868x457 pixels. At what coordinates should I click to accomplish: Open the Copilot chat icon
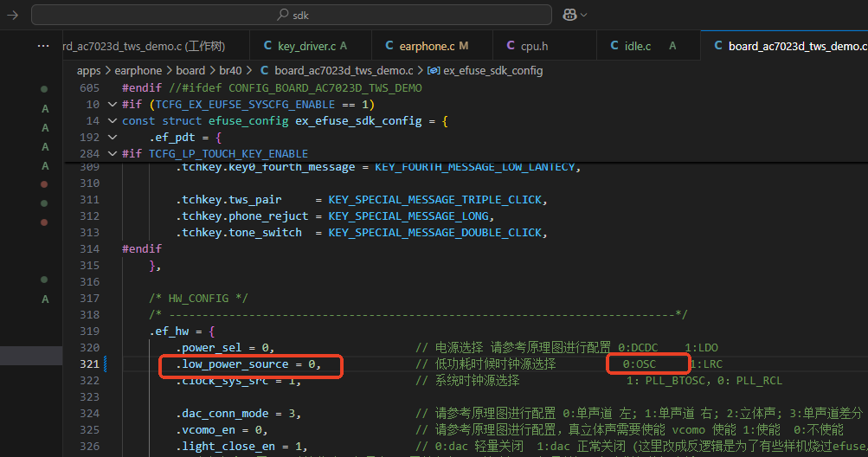click(x=569, y=15)
